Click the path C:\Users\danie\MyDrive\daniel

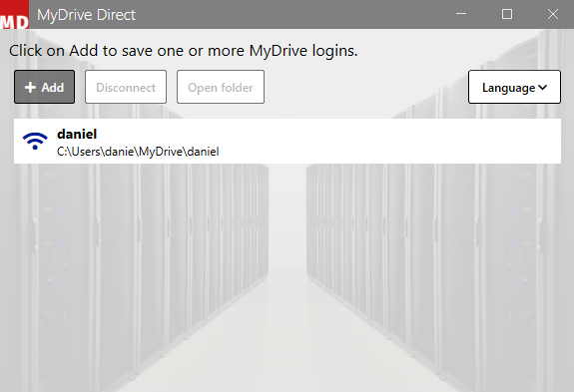click(x=138, y=152)
